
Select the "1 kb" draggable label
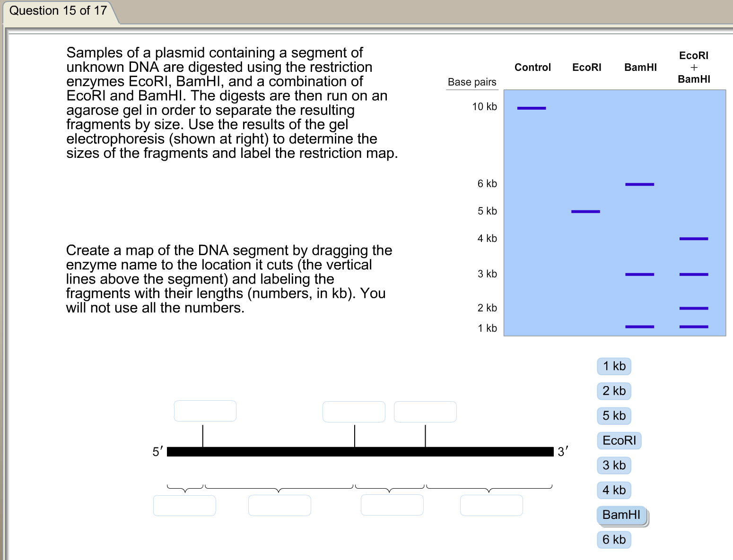point(613,366)
